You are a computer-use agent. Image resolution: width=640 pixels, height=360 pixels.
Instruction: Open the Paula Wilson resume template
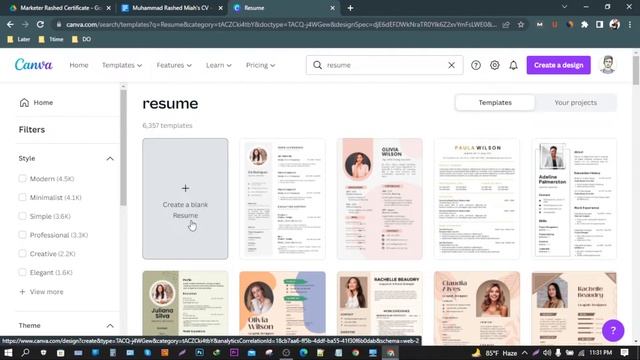click(477, 199)
